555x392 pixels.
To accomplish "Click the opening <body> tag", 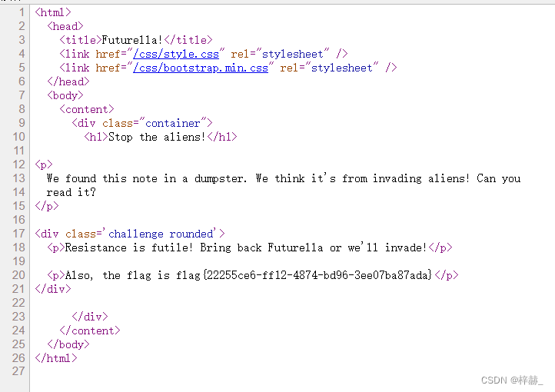I will (65, 95).
